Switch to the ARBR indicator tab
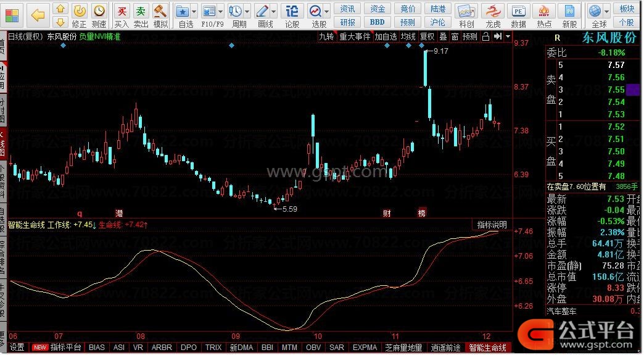The height and width of the screenshot is (355, 644). pos(162,348)
